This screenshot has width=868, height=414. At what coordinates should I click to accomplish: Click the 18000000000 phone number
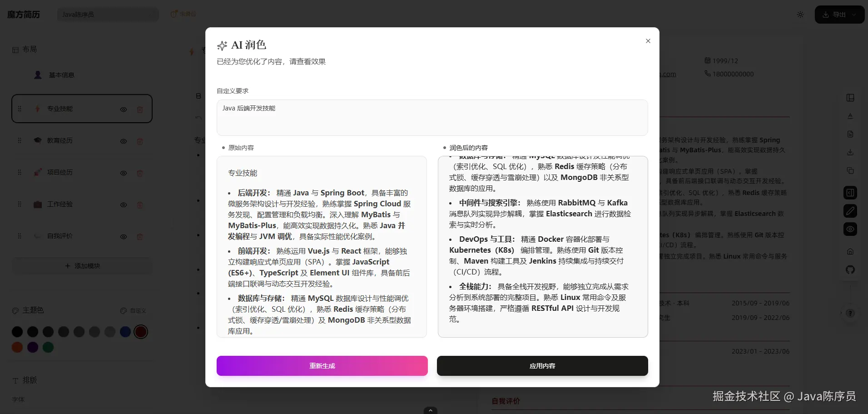coord(733,74)
